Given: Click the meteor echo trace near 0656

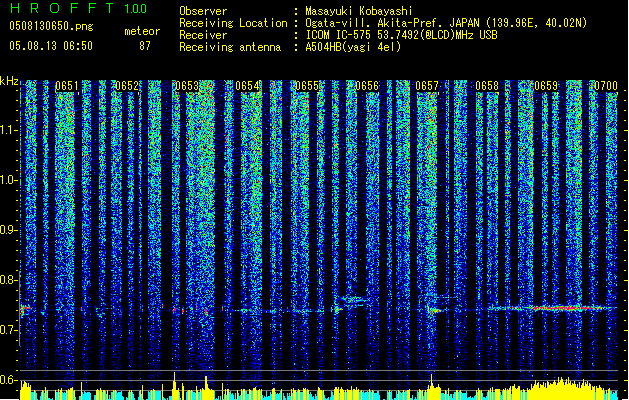Looking at the screenshot, I should pyautogui.click(x=352, y=299).
